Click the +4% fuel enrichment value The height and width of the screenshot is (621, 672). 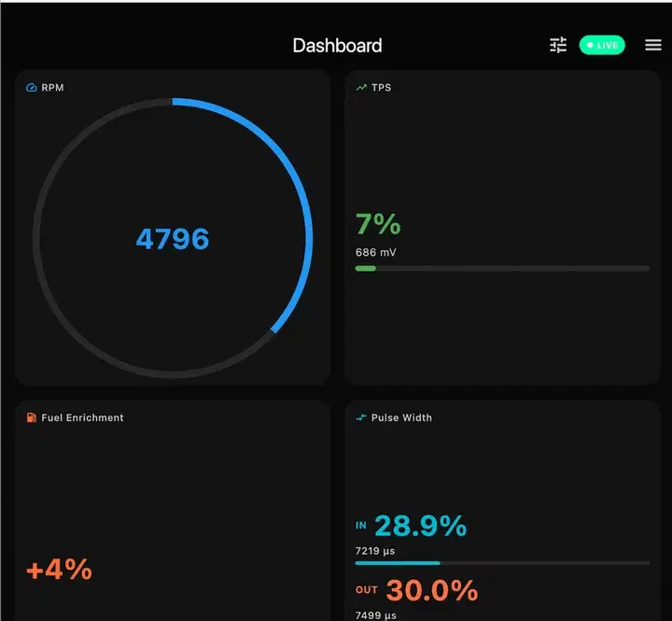pos(59,570)
